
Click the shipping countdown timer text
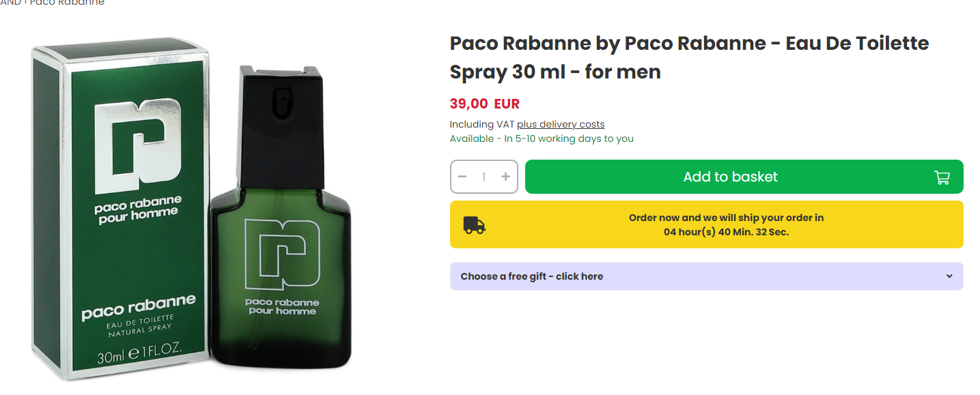726,232
